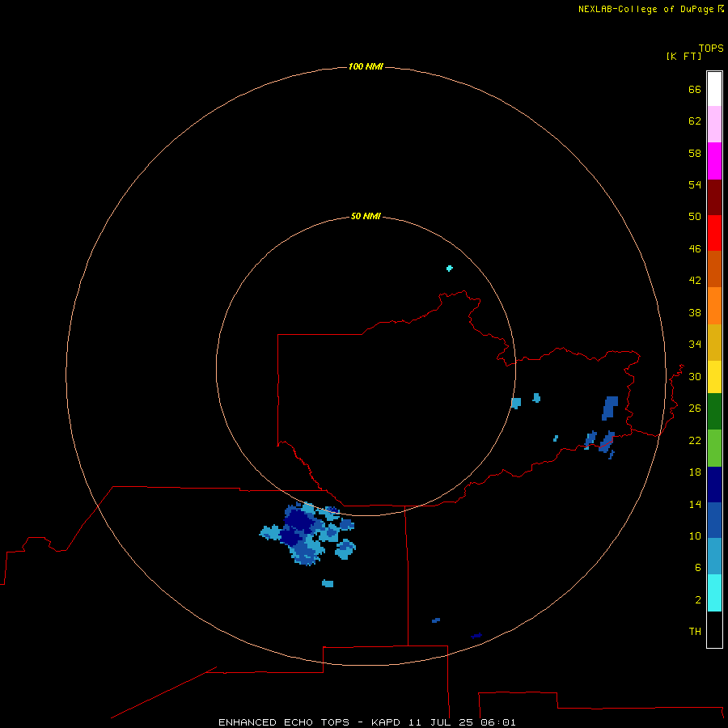The image size is (728, 728).
Task: Pick the cyan 6 kft legend swatch
Action: coord(714,593)
